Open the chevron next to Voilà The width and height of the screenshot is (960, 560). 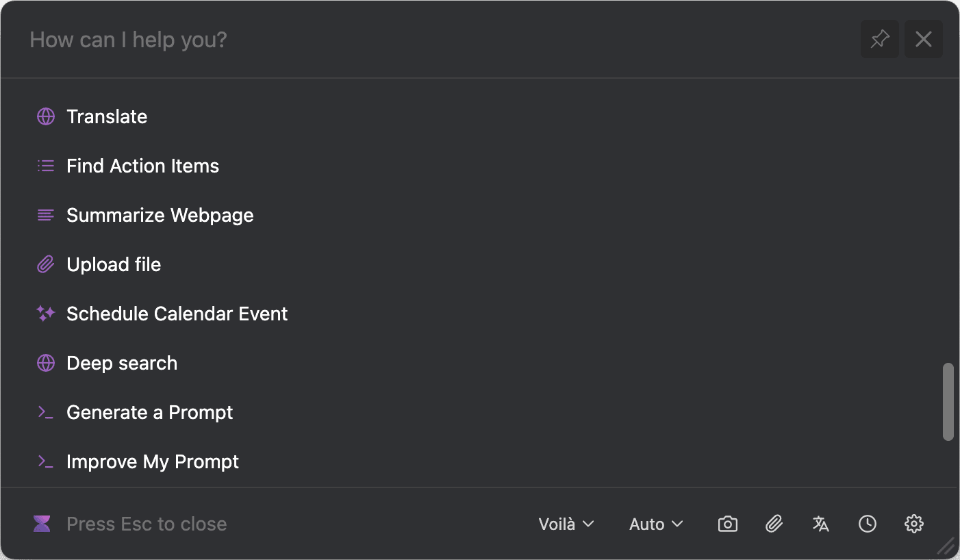point(589,524)
